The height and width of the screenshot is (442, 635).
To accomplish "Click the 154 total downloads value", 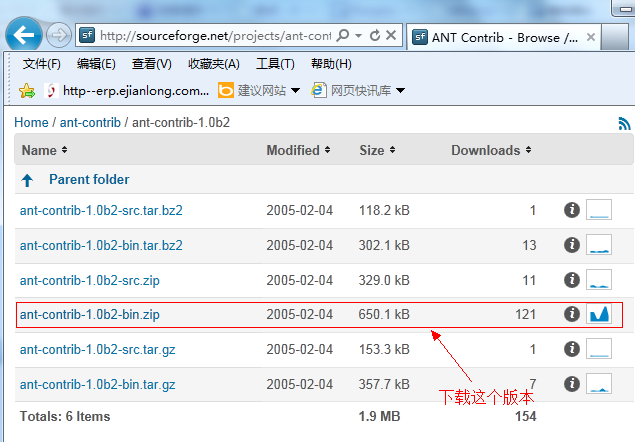I will click(526, 416).
